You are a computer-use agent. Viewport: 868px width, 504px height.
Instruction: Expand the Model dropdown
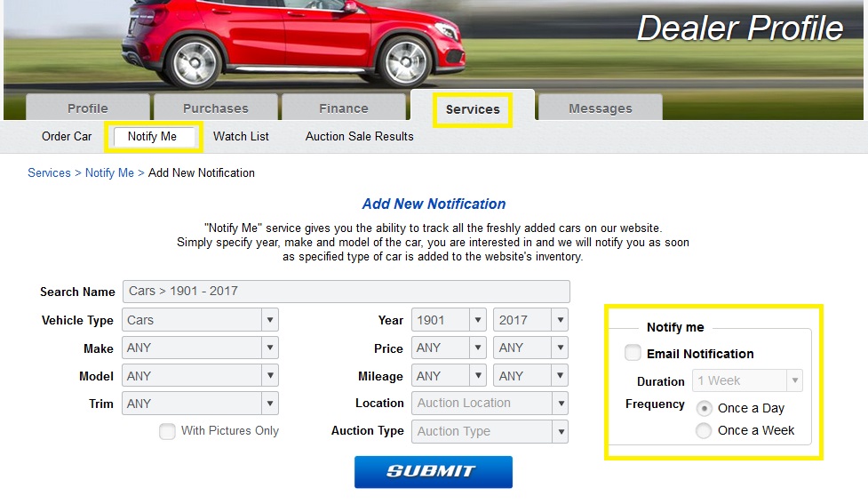199,376
